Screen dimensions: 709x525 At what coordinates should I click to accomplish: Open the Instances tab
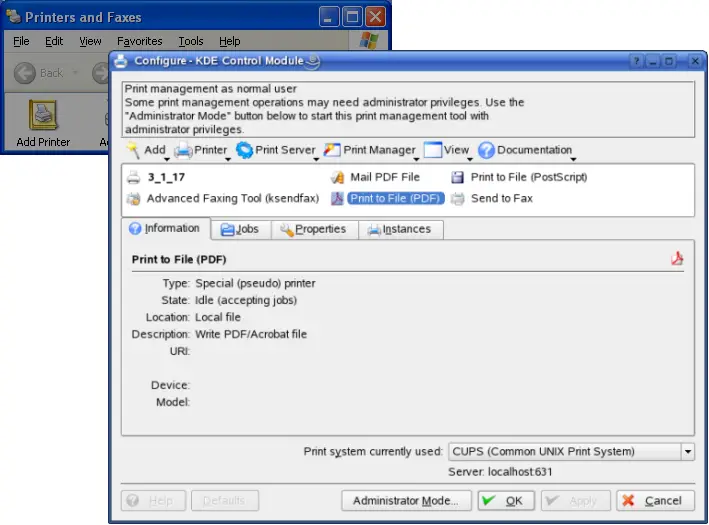(x=398, y=229)
